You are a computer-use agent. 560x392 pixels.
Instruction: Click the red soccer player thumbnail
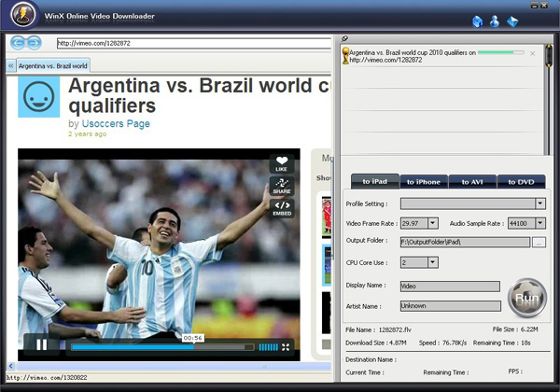click(327, 217)
